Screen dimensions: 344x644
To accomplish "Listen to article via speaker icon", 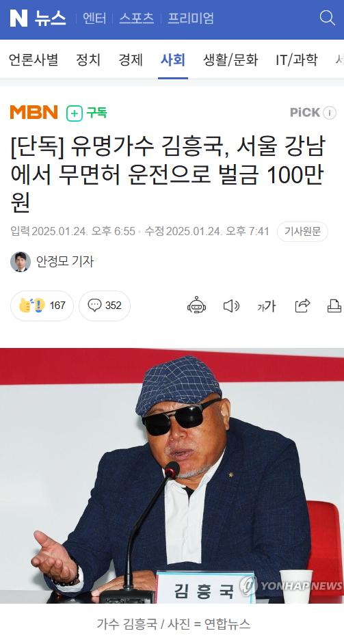I will [x=231, y=306].
